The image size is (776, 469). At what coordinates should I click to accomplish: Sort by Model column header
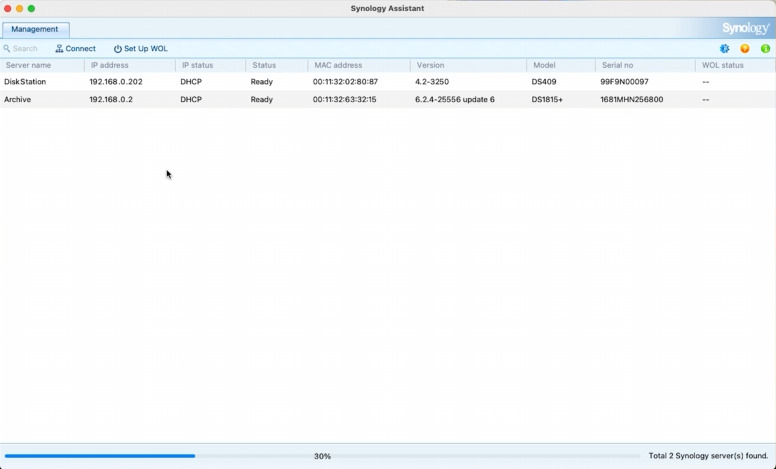point(561,65)
